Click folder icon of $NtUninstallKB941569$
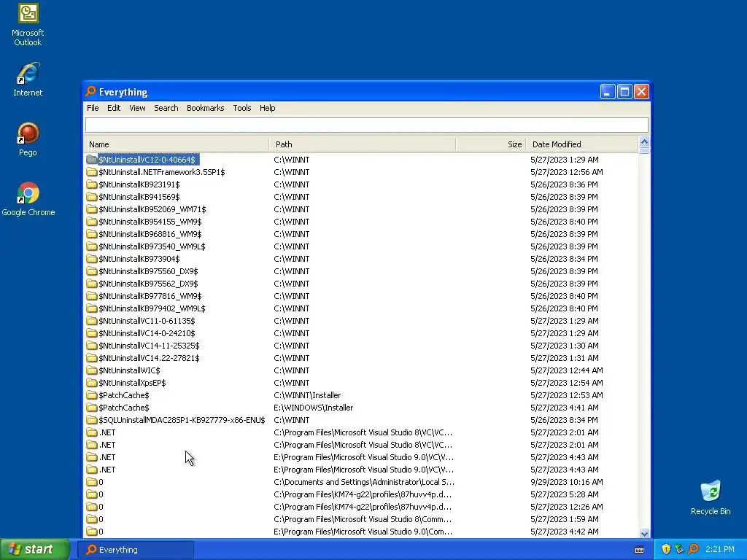 [x=91, y=197]
